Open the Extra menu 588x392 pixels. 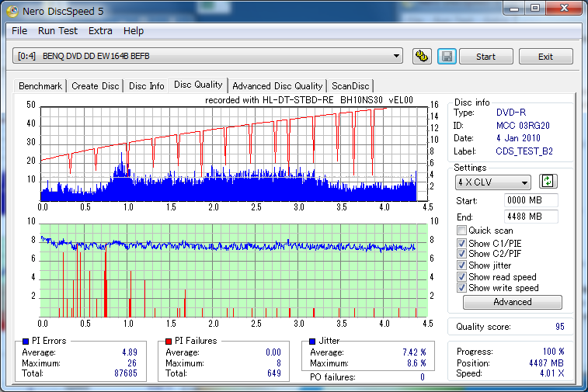click(100, 31)
